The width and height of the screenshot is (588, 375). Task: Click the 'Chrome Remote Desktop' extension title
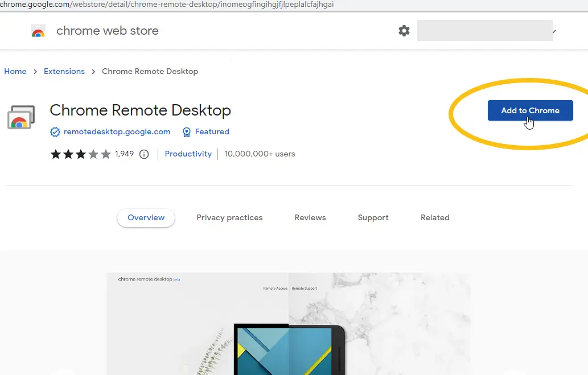pos(140,110)
